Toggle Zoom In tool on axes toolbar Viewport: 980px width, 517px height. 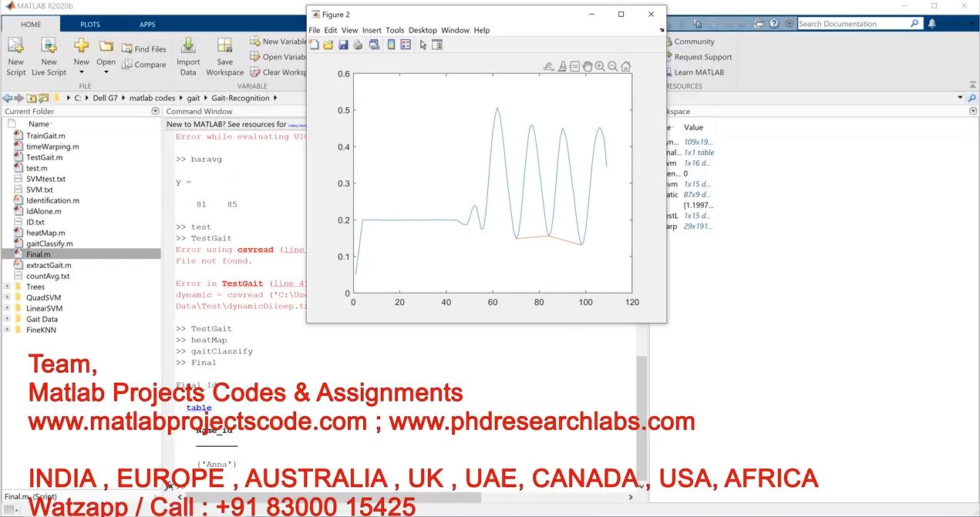tap(600, 66)
